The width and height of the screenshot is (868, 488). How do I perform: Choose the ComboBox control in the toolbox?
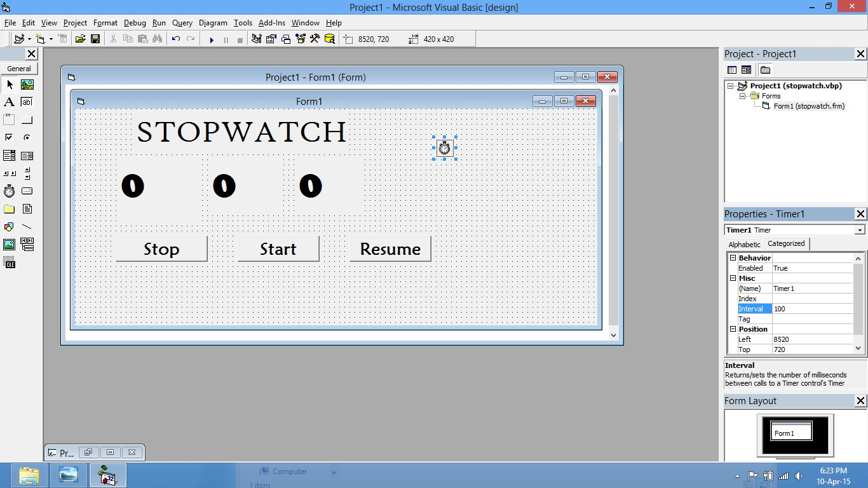9,155
